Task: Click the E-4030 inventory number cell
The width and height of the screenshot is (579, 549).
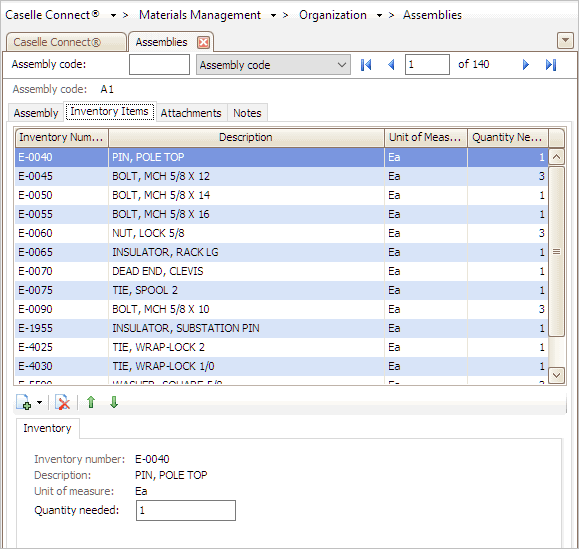Action: 62,366
